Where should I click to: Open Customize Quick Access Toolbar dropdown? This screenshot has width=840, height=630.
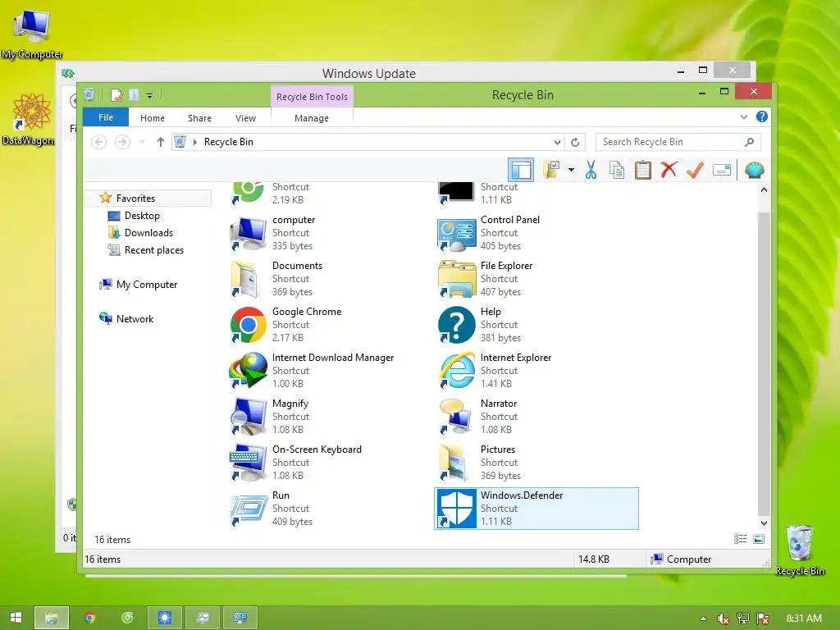pyautogui.click(x=149, y=96)
